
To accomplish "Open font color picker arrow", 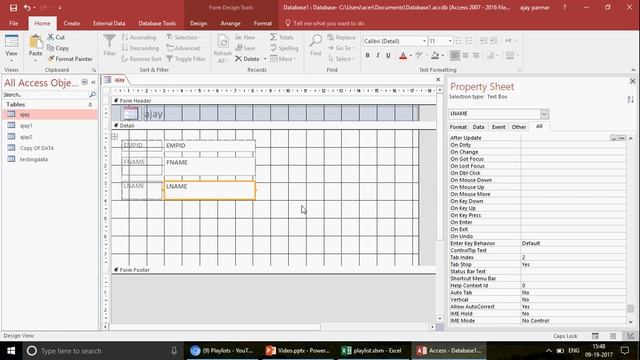I will click(x=411, y=56).
